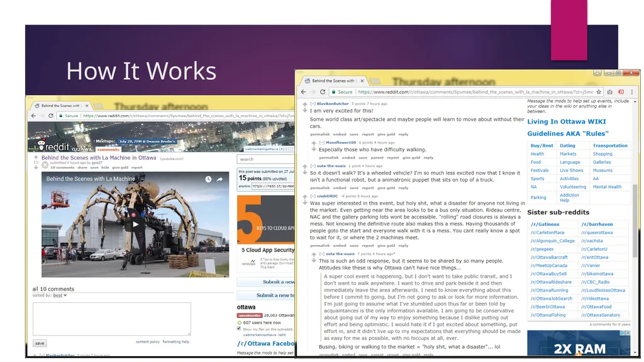
Task: Bookmark page with star icon in right window
Action: [x=599, y=92]
